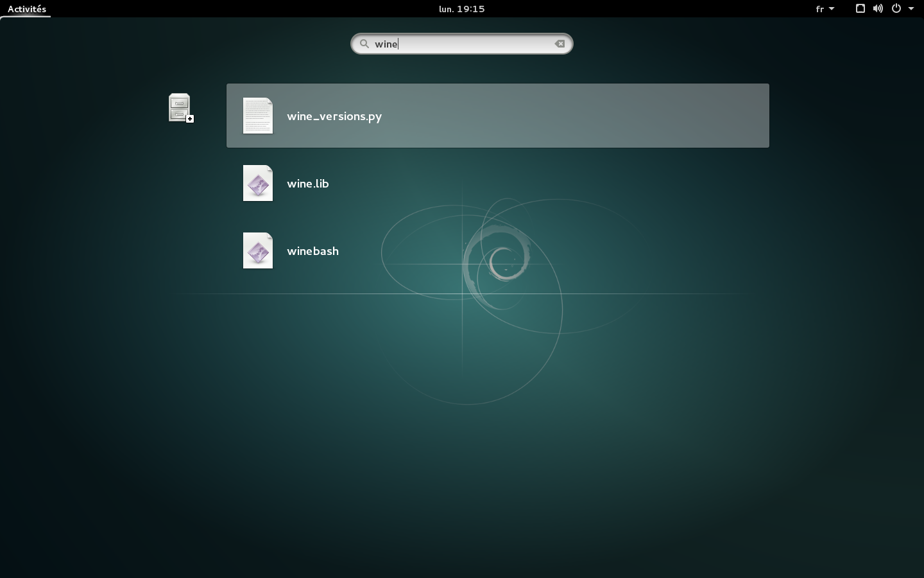Viewport: 924px width, 578px height.
Task: Click the wine.lib file icon
Action: (258, 183)
